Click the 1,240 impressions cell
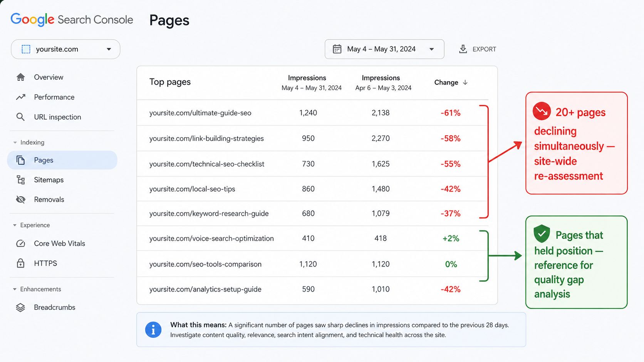The height and width of the screenshot is (362, 644). 308,113
